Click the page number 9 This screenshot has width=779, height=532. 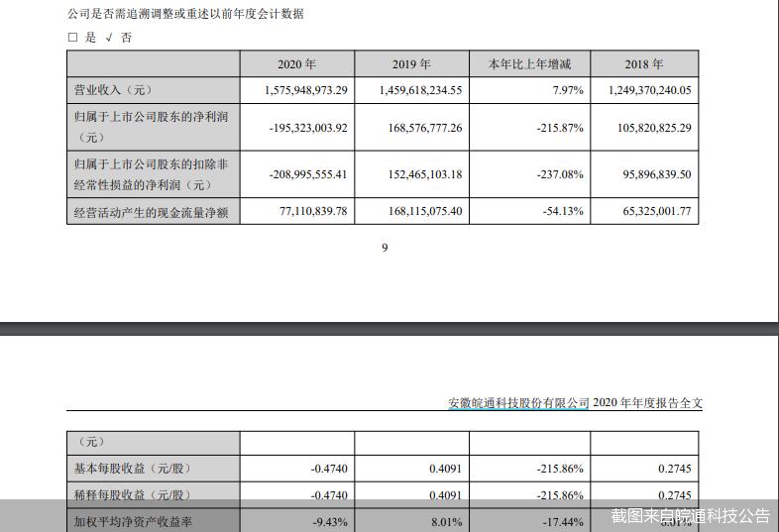385,248
